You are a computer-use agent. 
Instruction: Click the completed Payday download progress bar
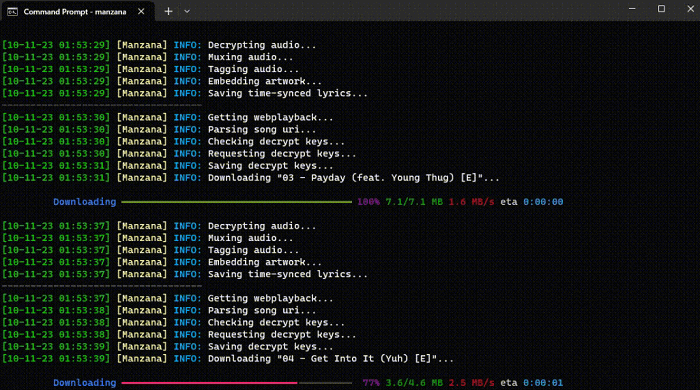point(237,202)
